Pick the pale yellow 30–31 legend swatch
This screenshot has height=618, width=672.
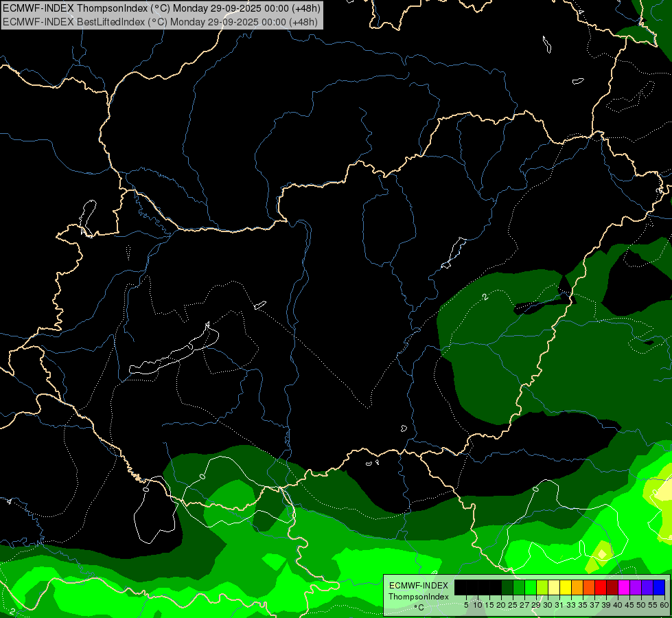pos(554,587)
